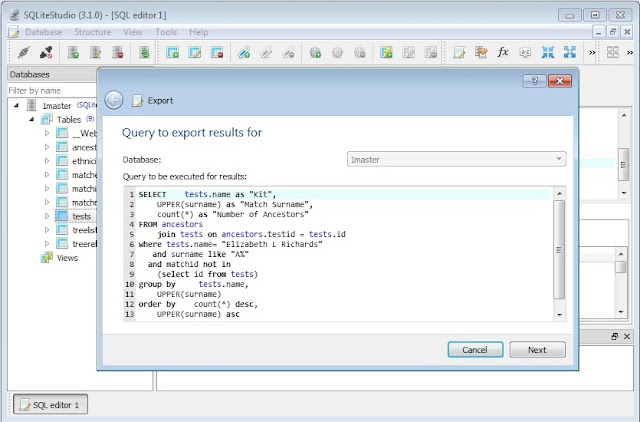
Task: Click the Edit index toolbar icon
Action: [266, 52]
